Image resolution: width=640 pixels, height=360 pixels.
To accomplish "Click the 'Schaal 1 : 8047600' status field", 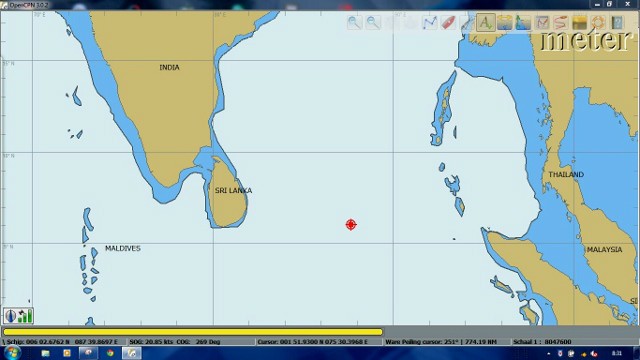I will [574, 342].
